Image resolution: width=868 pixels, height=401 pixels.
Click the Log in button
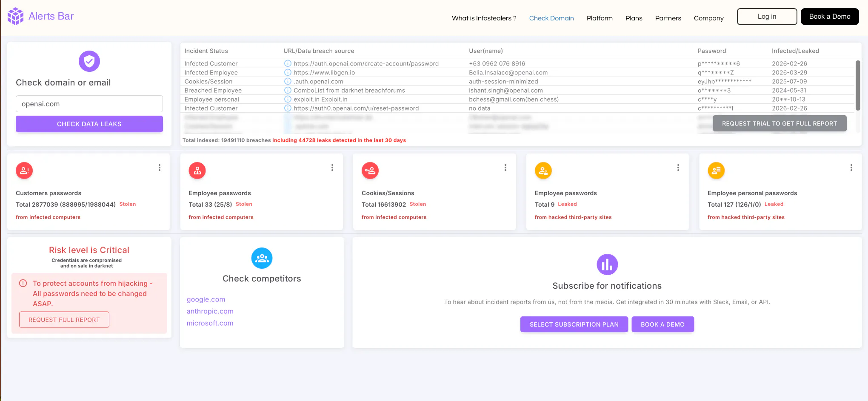pos(767,17)
